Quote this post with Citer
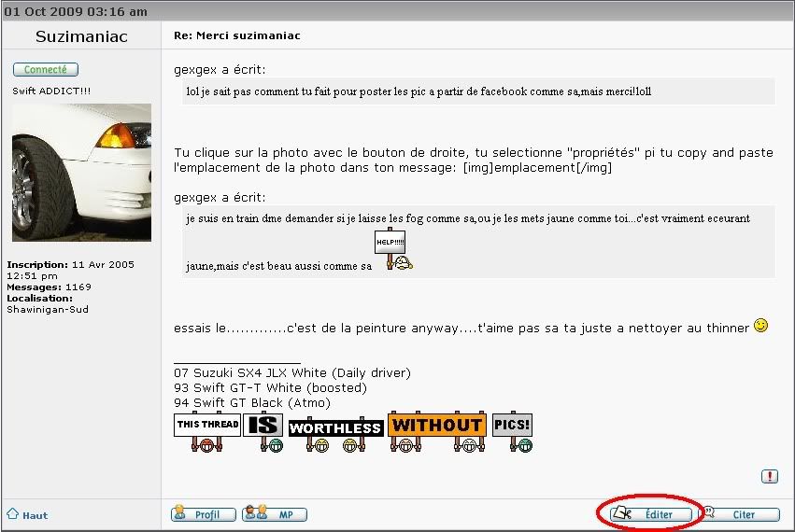This screenshot has width=795, height=532. (741, 514)
